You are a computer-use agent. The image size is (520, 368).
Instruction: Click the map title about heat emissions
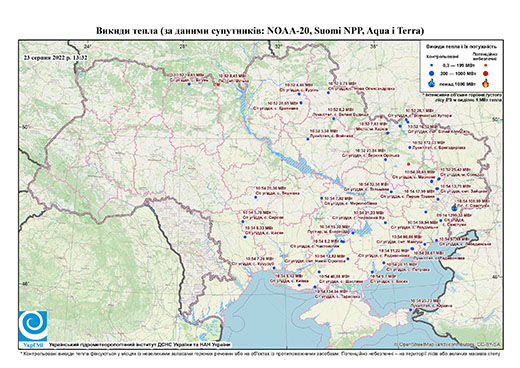pos(260,31)
